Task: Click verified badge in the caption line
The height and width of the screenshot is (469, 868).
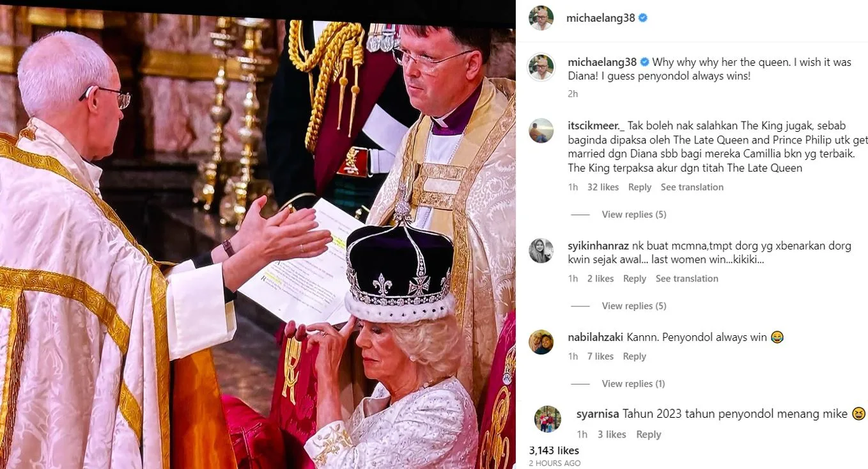Action: click(645, 62)
